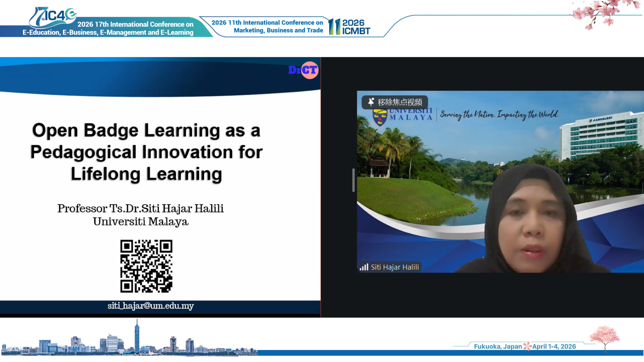Click 'Marketing, Business and Trade' banner text

[x=278, y=31]
